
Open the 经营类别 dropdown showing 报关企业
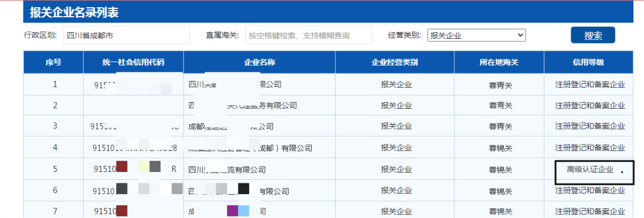click(476, 35)
